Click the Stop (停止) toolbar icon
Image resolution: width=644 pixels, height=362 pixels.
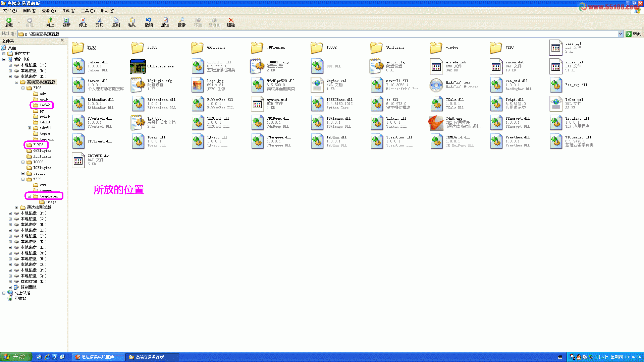coord(83,22)
